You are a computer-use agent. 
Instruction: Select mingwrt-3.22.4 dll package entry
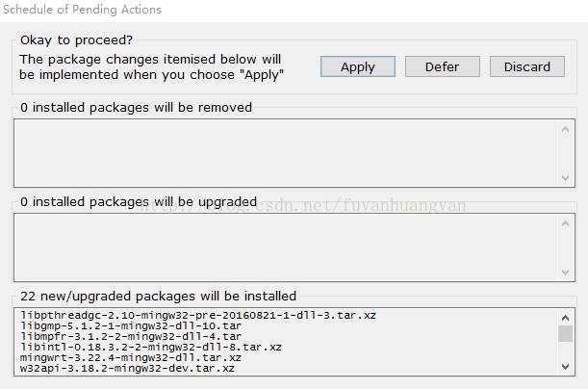(131, 357)
